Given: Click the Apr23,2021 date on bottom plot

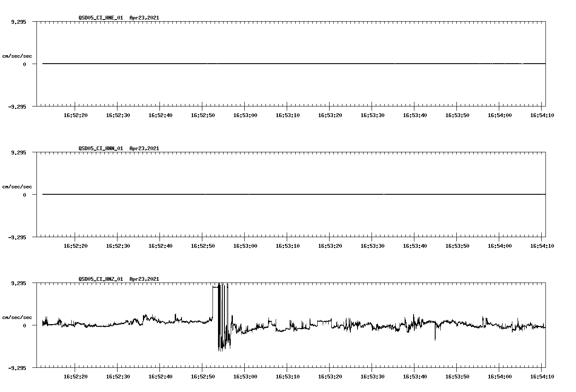Looking at the screenshot, I should pos(144,279).
